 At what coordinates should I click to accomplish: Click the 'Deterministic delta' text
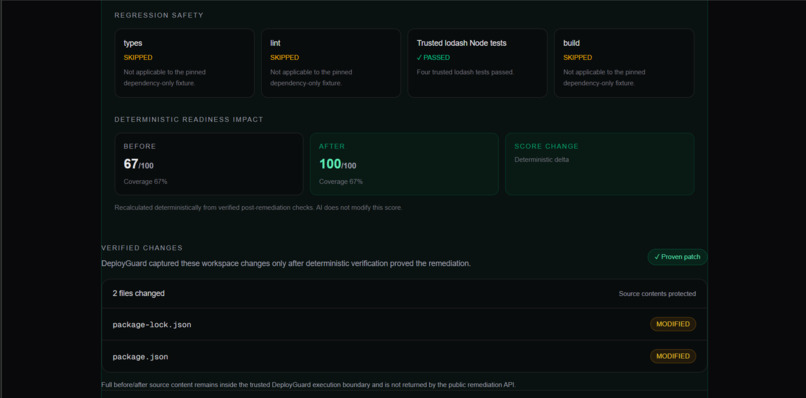click(541, 159)
